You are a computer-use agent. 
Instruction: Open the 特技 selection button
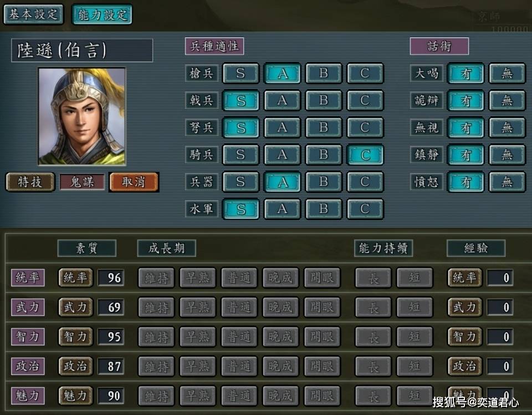pos(30,181)
